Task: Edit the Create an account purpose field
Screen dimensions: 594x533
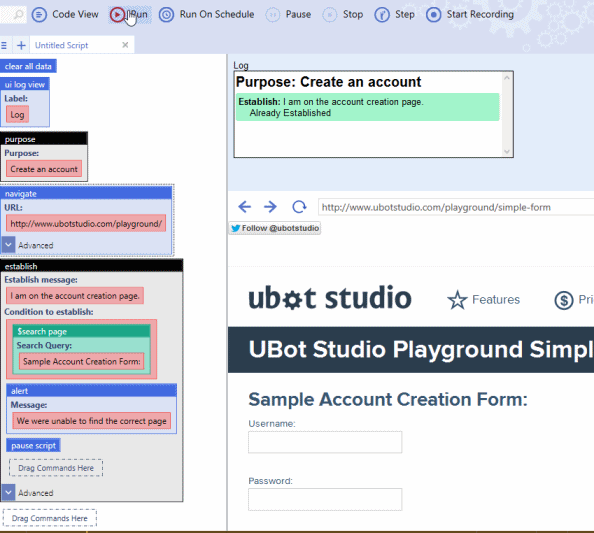Action: (x=44, y=169)
